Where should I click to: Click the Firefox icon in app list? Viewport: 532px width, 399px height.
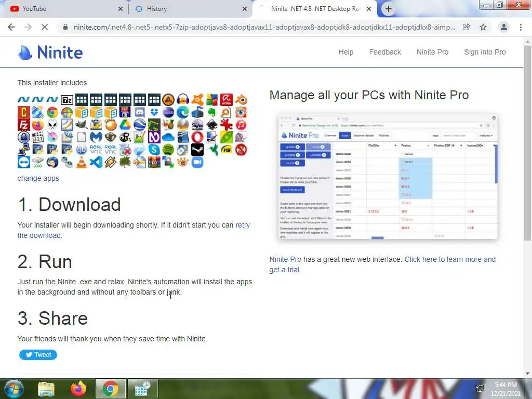[38, 125]
